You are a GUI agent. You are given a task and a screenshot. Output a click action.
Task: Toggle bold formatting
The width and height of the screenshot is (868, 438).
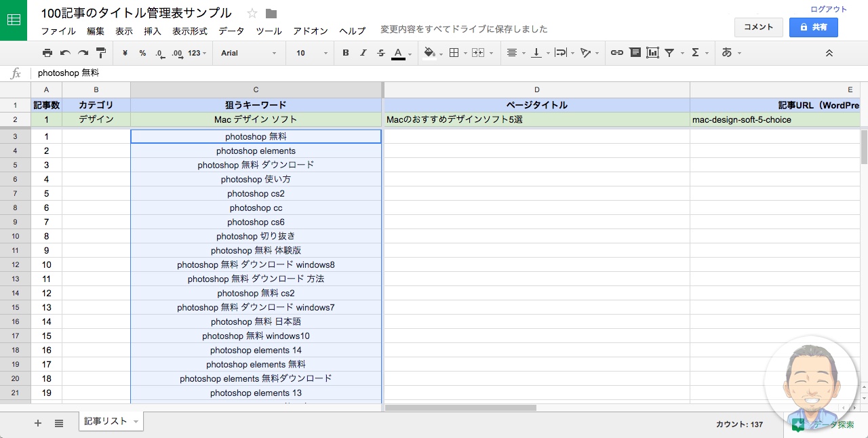tap(346, 53)
